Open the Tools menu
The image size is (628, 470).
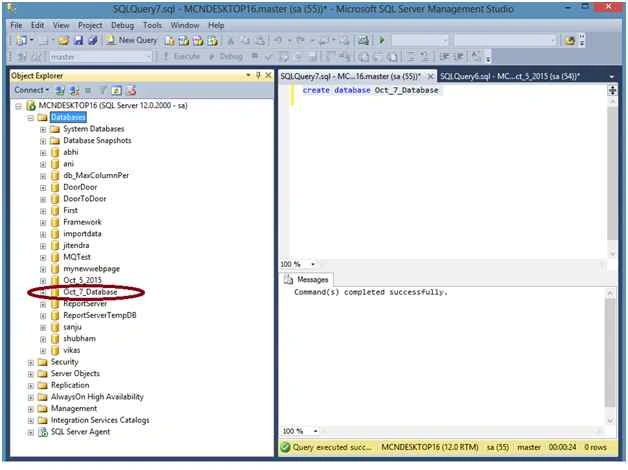click(x=152, y=26)
